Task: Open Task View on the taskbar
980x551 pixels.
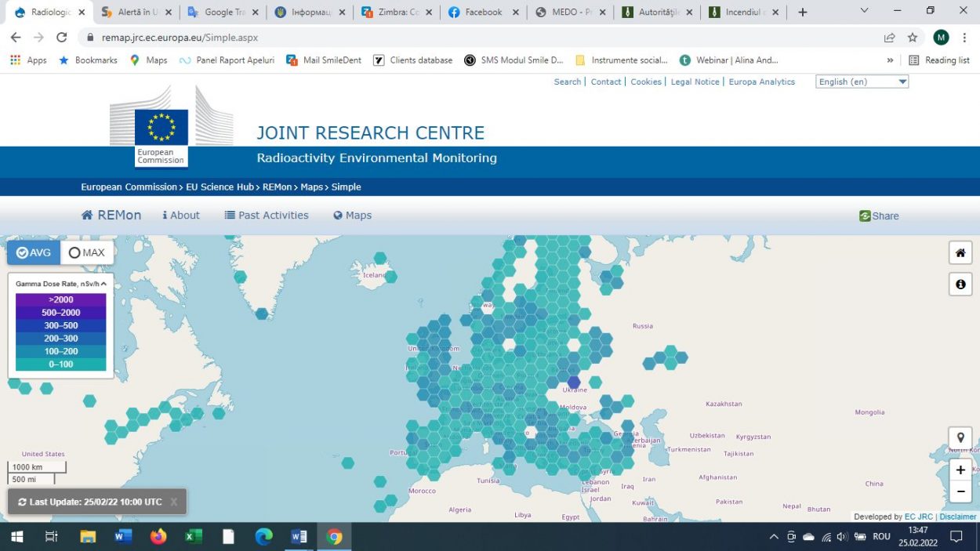Action: point(52,537)
